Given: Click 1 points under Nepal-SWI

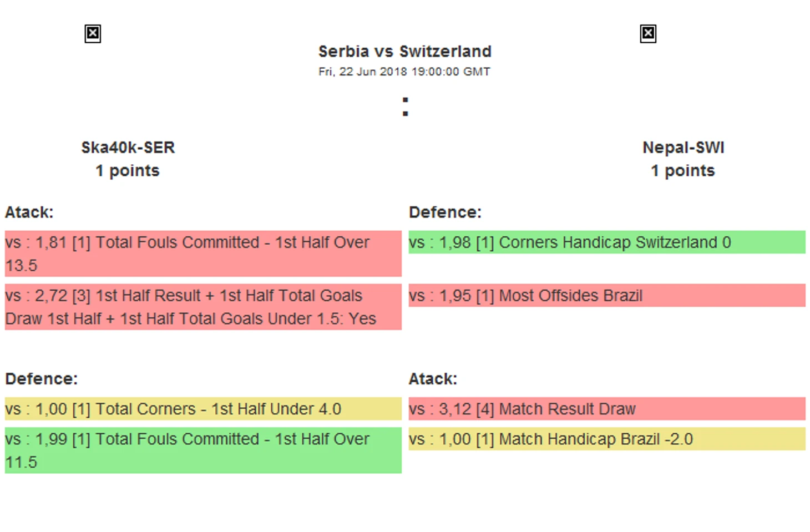Looking at the screenshot, I should tap(683, 171).
